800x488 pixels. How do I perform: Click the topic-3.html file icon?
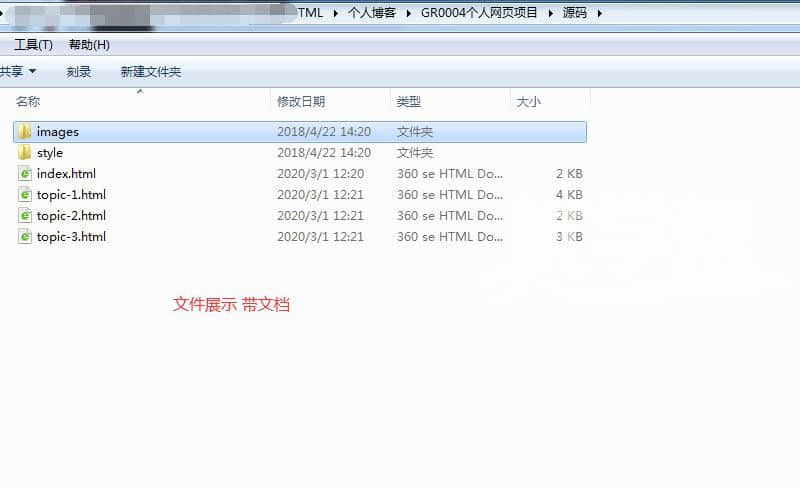click(x=25, y=237)
